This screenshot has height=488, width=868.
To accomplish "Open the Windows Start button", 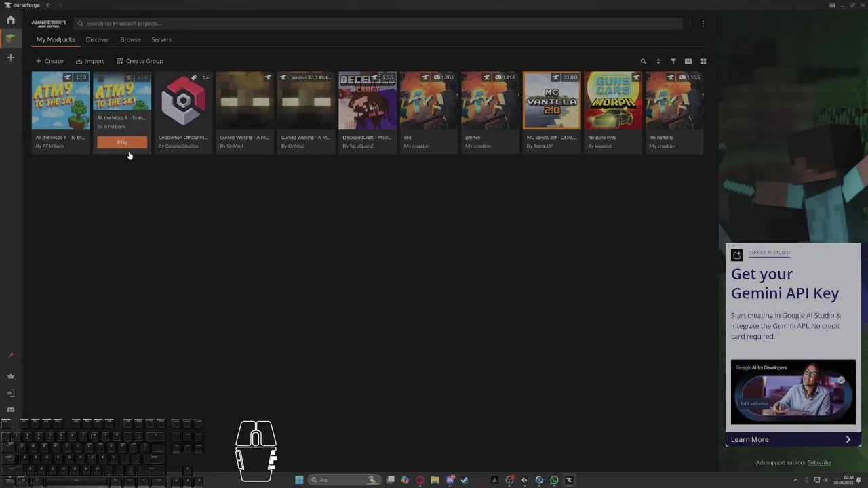I will pyautogui.click(x=299, y=480).
